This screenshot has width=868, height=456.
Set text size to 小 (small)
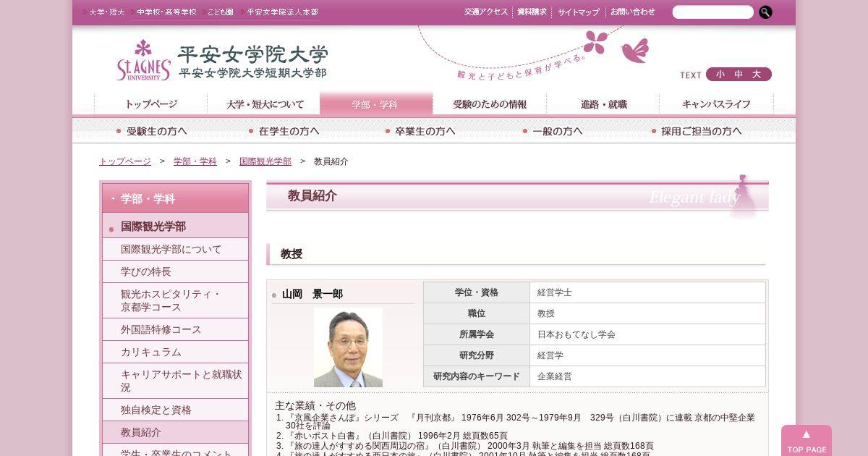coord(720,75)
